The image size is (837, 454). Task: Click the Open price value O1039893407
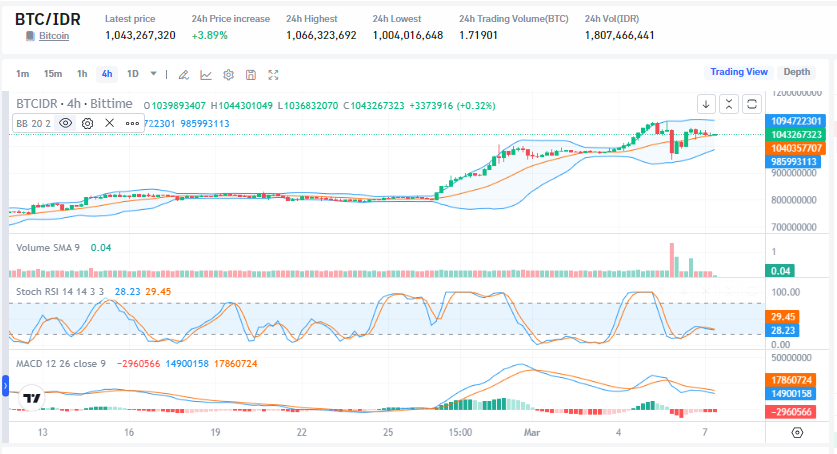coord(175,106)
